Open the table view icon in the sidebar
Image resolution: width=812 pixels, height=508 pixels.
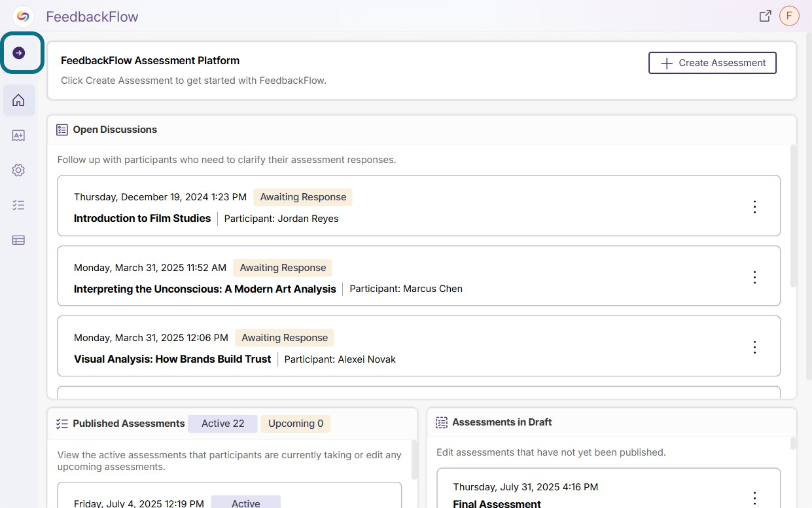click(x=18, y=240)
